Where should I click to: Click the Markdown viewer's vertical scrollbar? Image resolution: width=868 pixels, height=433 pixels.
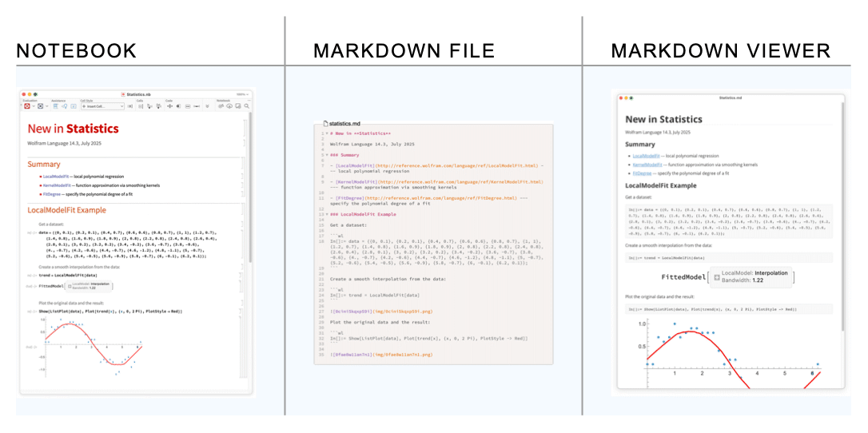tap(843, 216)
